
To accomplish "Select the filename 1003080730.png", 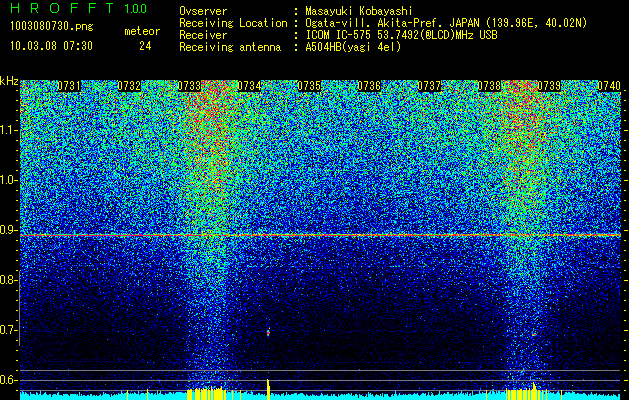I will pos(52,27).
